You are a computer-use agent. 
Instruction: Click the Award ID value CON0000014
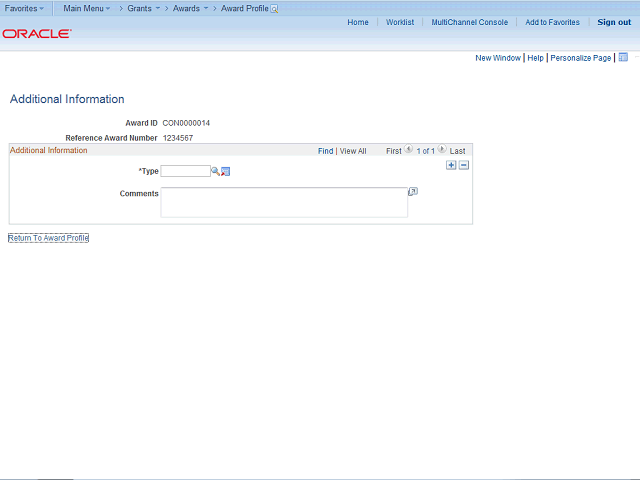pos(186,123)
